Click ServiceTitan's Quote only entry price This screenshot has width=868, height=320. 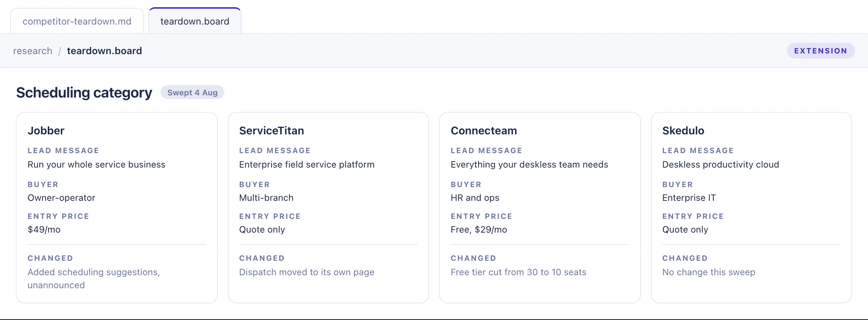(262, 230)
